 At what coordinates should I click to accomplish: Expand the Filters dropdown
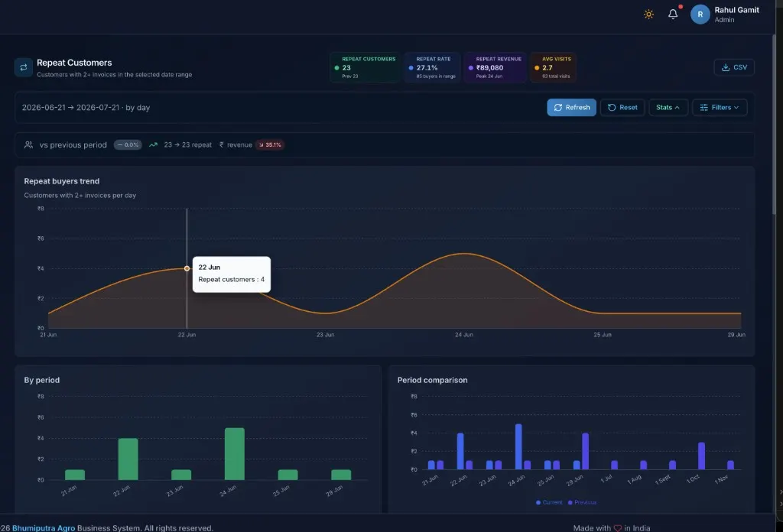[x=720, y=107]
